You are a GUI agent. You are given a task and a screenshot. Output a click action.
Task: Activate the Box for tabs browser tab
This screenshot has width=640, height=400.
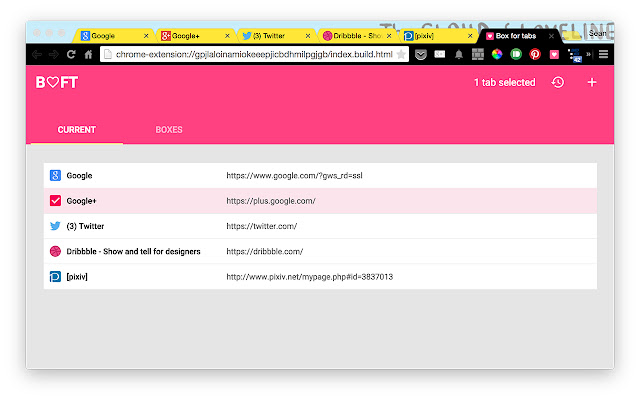point(518,36)
